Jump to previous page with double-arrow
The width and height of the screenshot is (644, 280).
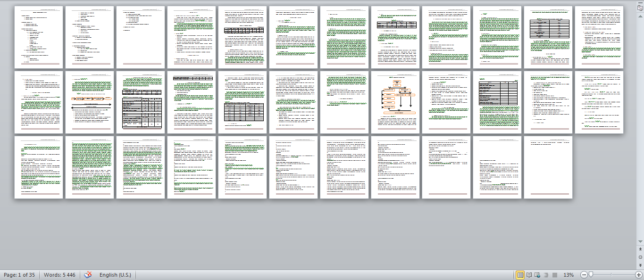640,249
